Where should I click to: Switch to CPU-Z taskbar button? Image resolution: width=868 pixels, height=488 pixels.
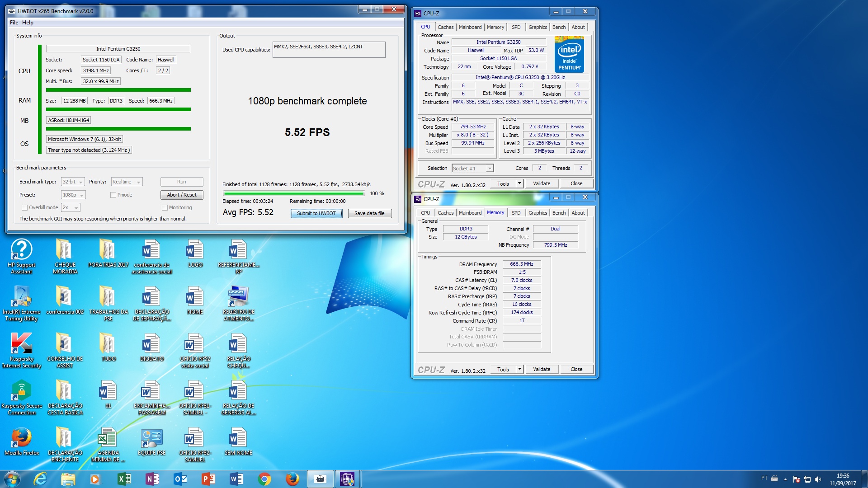pos(347,479)
